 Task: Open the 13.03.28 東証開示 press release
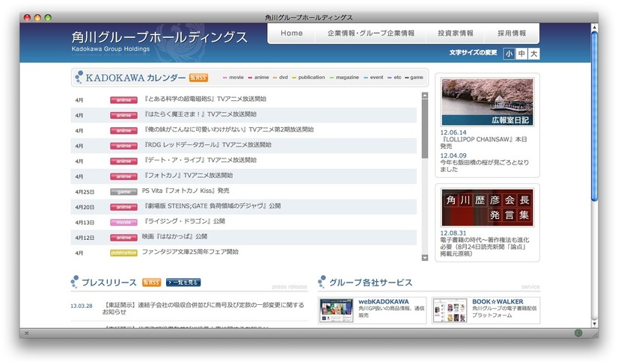204,308
